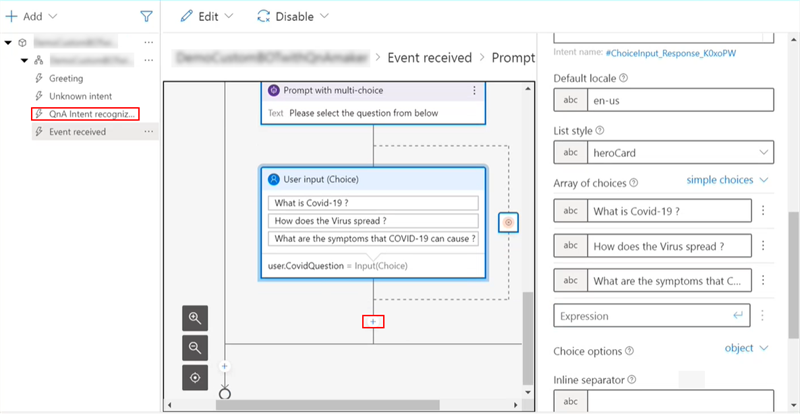Open the Add dropdown menu
800x414 pixels.
(x=31, y=16)
